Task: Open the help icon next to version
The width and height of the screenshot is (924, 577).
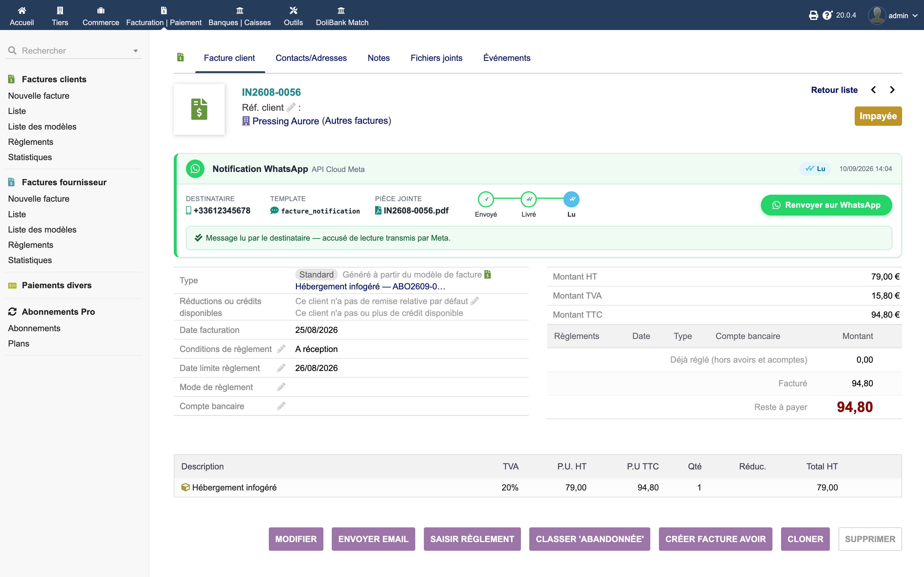Action: pyautogui.click(x=827, y=15)
